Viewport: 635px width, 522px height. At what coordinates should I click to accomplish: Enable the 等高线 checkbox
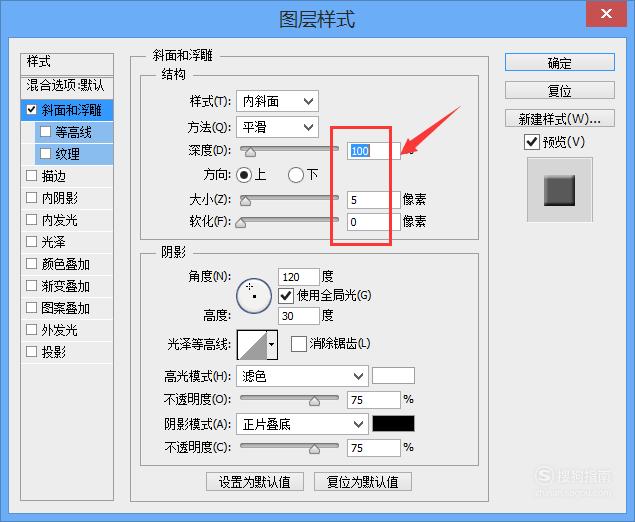pyautogui.click(x=45, y=132)
